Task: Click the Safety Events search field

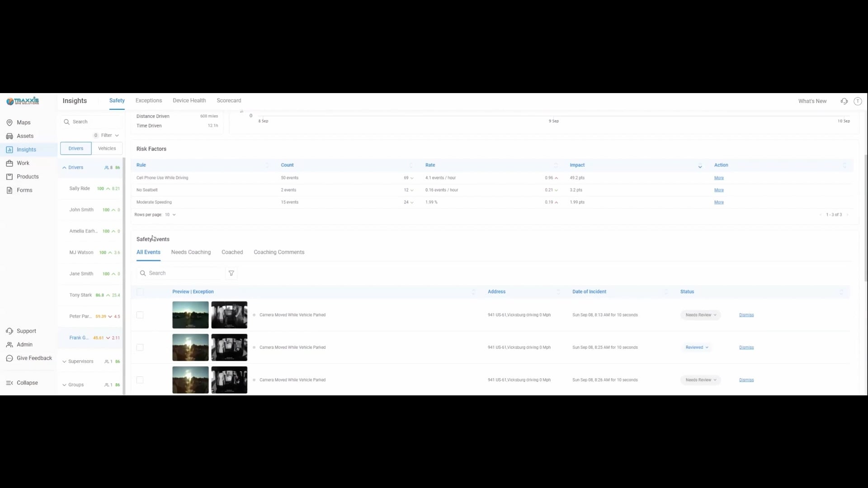Action: point(183,273)
